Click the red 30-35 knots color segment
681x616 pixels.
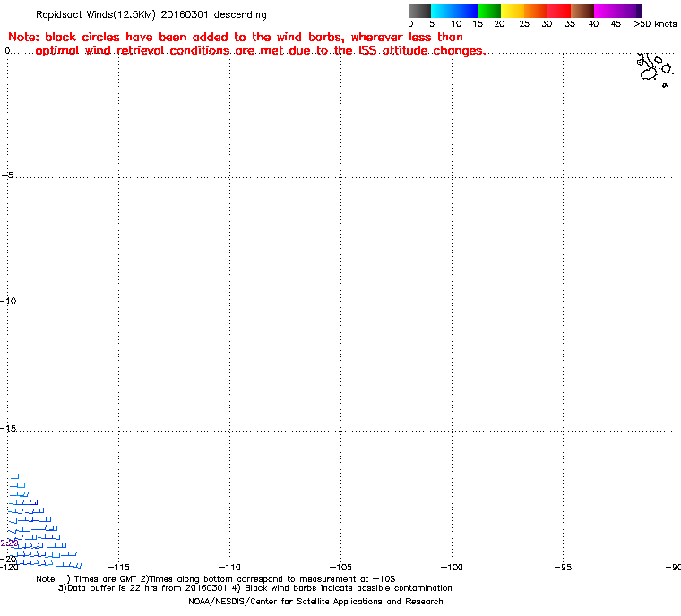(x=559, y=11)
